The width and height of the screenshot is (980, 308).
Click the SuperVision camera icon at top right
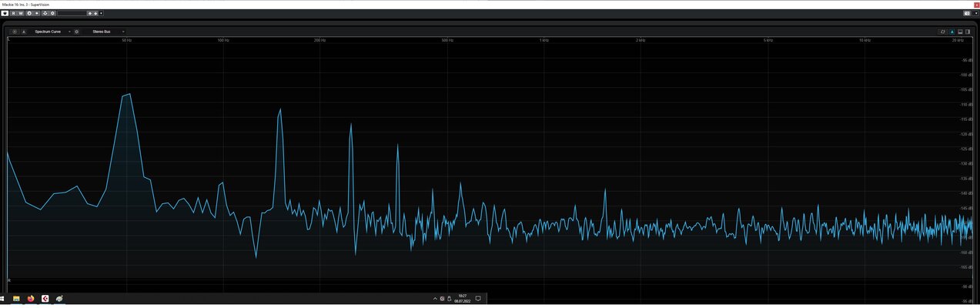tap(967, 13)
